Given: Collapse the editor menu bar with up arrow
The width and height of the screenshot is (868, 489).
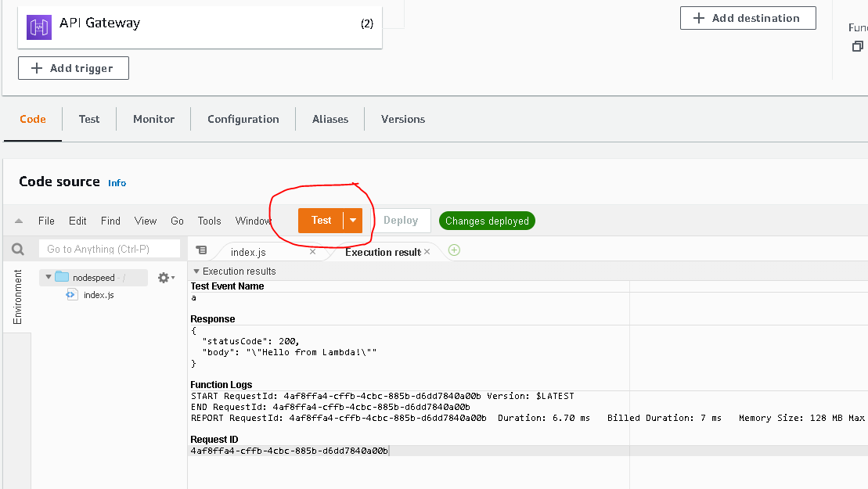Looking at the screenshot, I should (19, 221).
